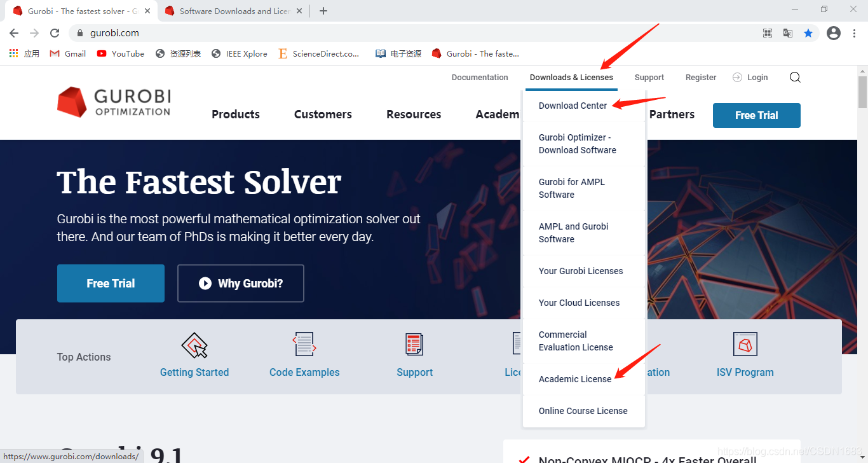Click the header Free Trial button

pos(757,115)
